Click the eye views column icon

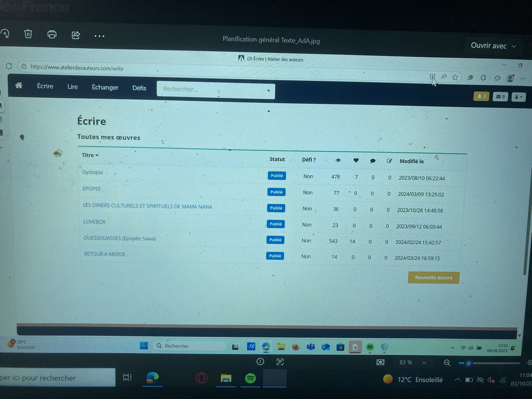[x=338, y=160]
